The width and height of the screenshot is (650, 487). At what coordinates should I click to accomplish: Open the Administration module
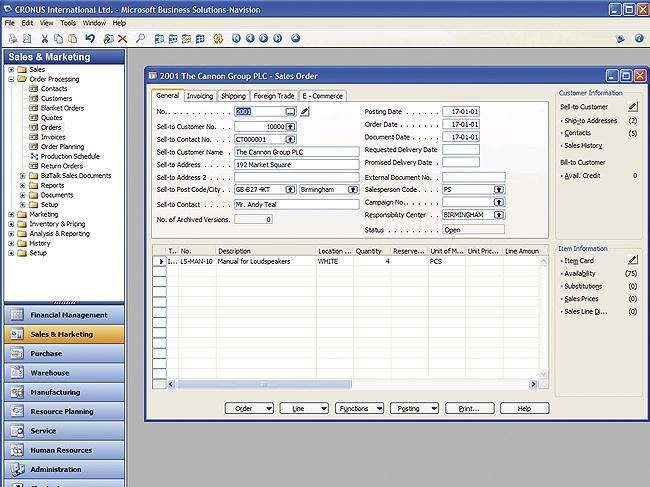click(x=64, y=469)
